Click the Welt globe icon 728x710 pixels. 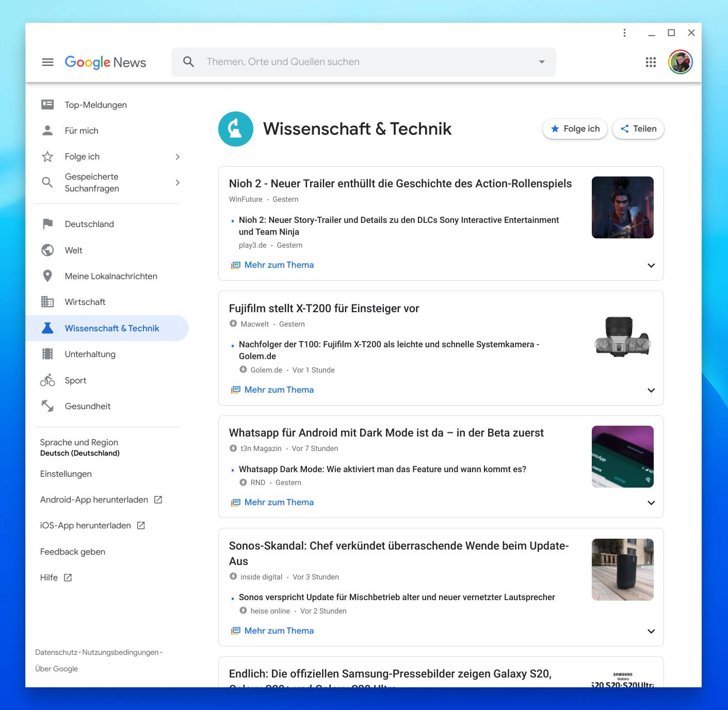[47, 250]
